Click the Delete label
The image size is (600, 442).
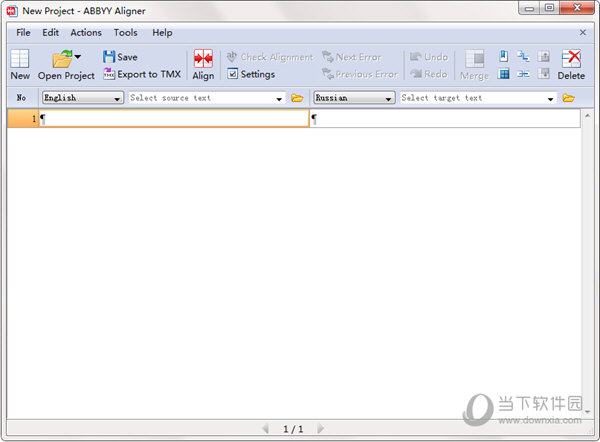pos(571,76)
